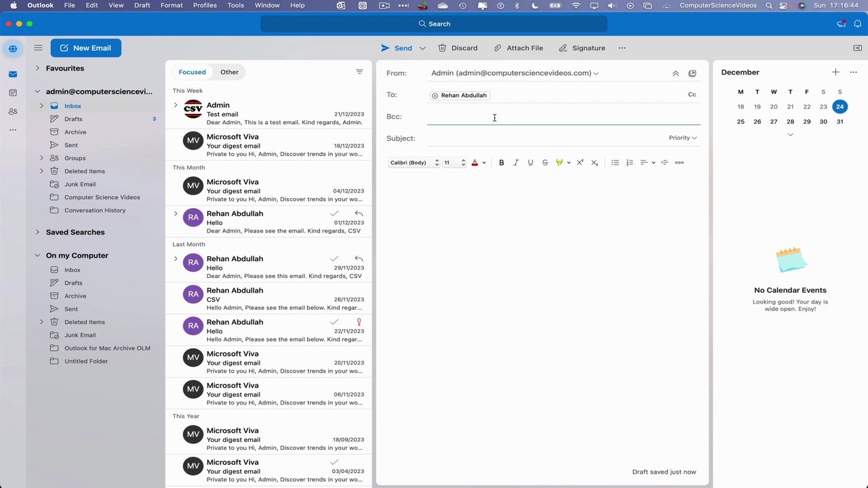Screen dimensions: 868x488
Task: Toggle subscript formatting
Action: pyautogui.click(x=595, y=163)
